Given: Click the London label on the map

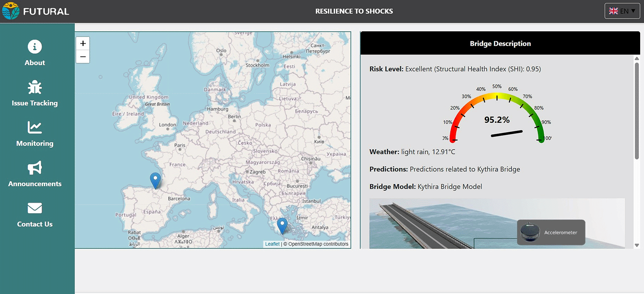Looking at the screenshot, I should 167,125.
